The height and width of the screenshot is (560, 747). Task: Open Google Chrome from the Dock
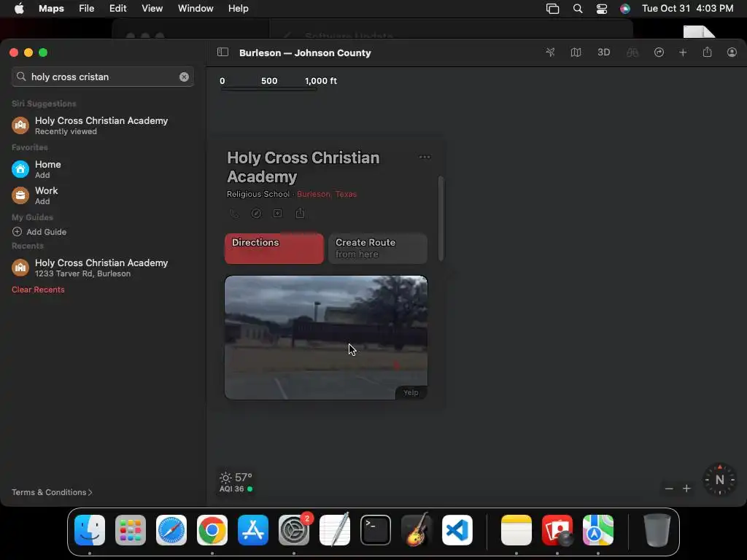coord(212,530)
